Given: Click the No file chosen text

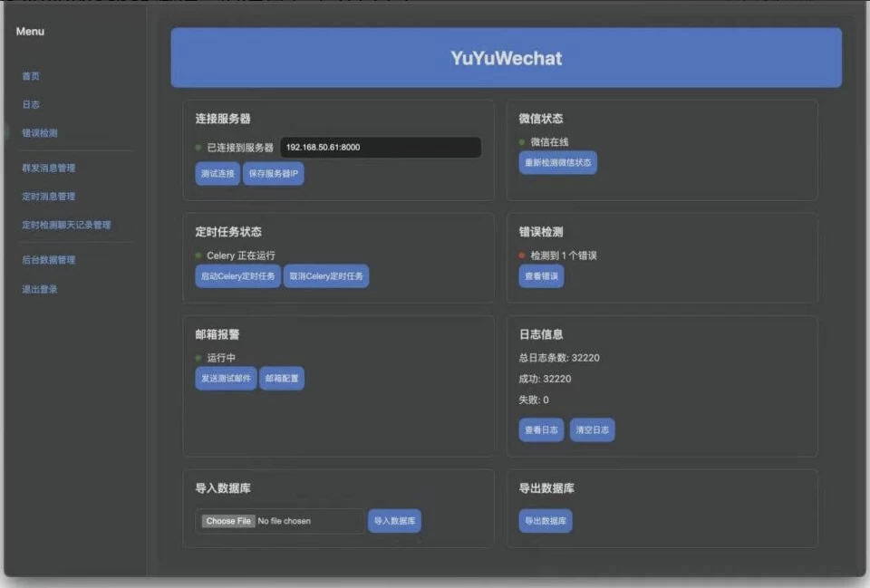Looking at the screenshot, I should (284, 521).
